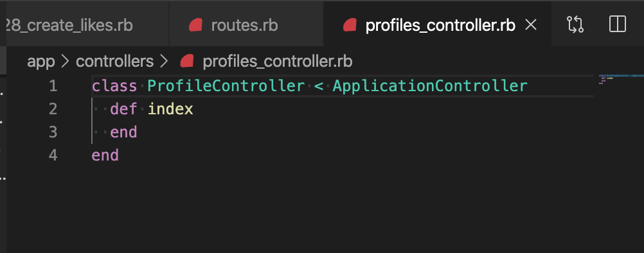This screenshot has height=253, width=644.
Task: Open profiles_controller.rb breadcrumb file menu
Action: coord(277,62)
